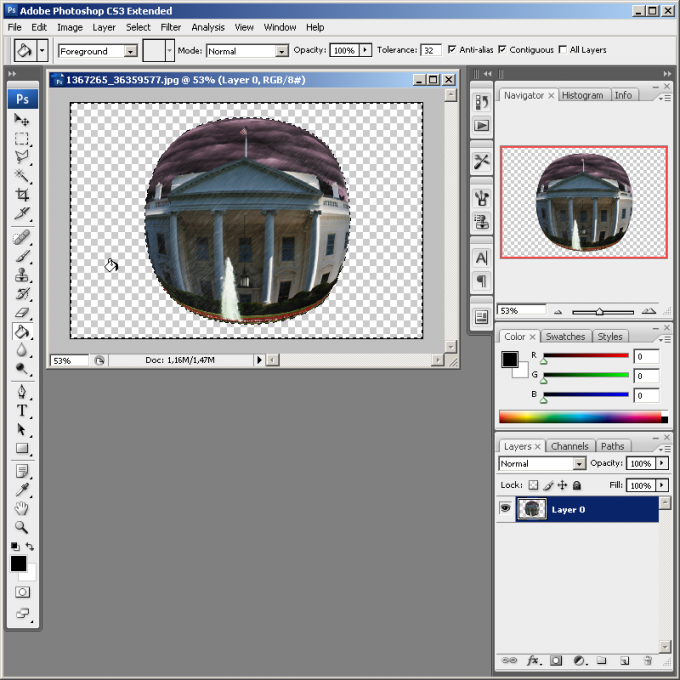The height and width of the screenshot is (680, 680).
Task: Select the Clone Stamp tool
Action: coord(21,275)
